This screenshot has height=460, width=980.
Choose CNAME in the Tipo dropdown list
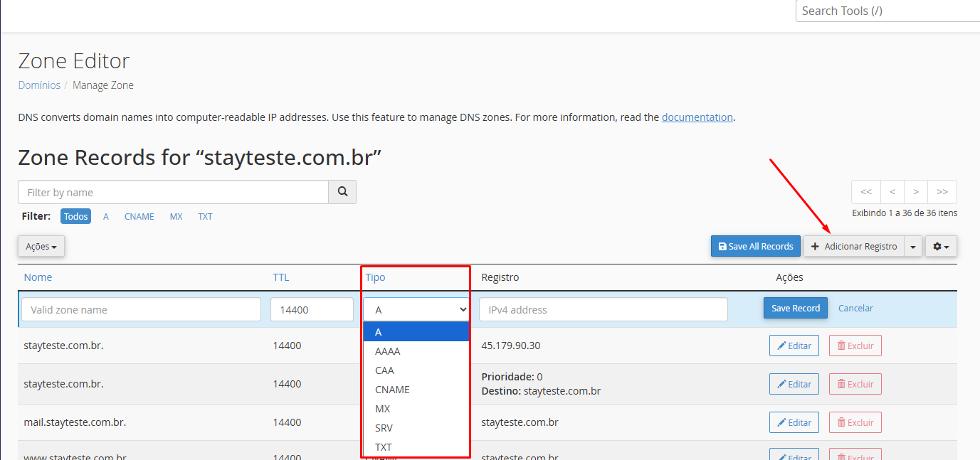pos(392,390)
